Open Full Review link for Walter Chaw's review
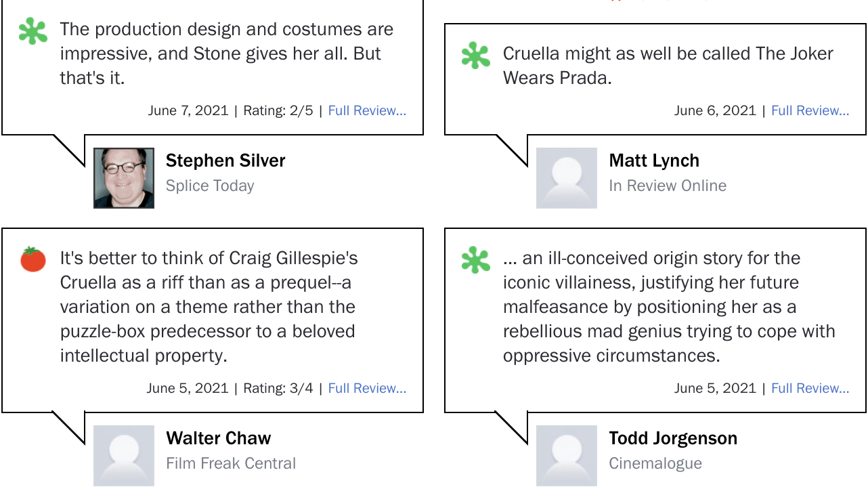This screenshot has height=489, width=868. coord(367,388)
